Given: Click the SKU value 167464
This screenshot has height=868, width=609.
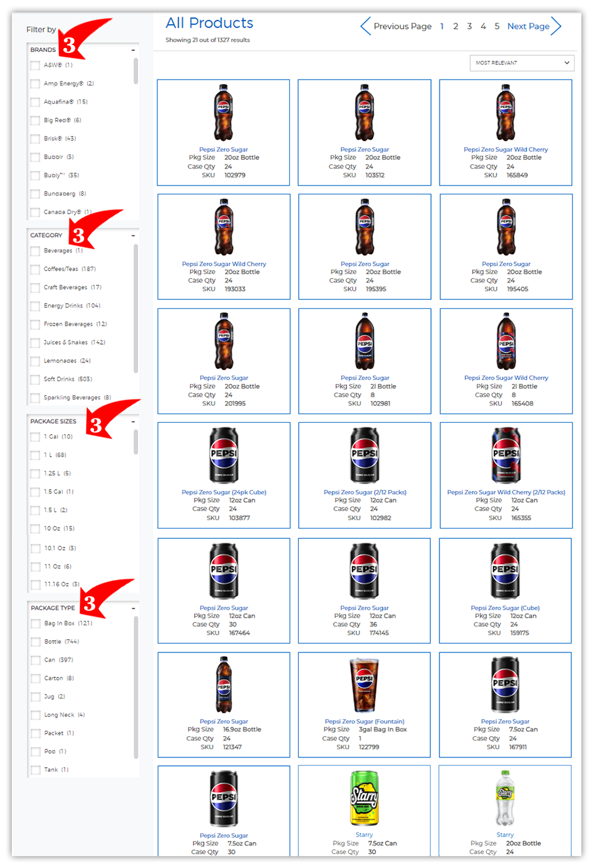Looking at the screenshot, I should tap(239, 633).
